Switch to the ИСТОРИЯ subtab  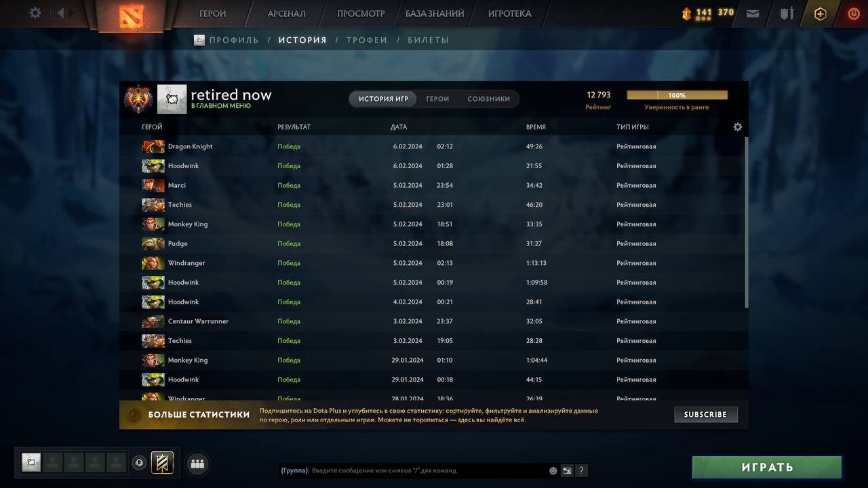[302, 40]
